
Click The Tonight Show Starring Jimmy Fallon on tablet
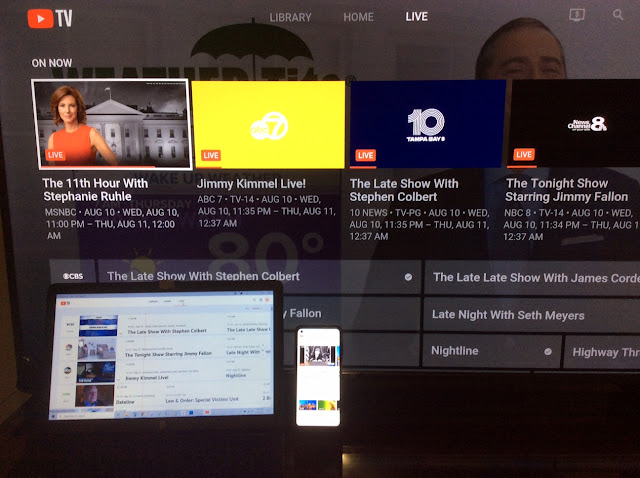pyautogui.click(x=169, y=353)
